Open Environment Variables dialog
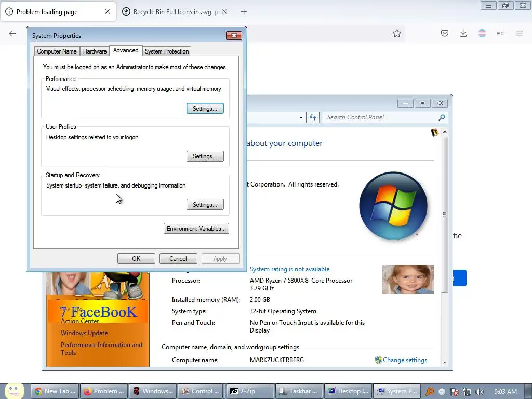This screenshot has width=532, height=399. tap(196, 229)
